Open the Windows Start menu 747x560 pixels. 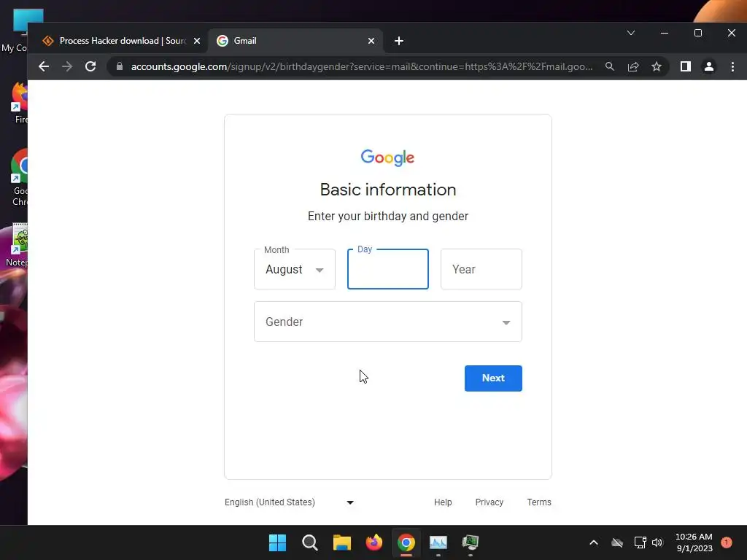click(277, 542)
